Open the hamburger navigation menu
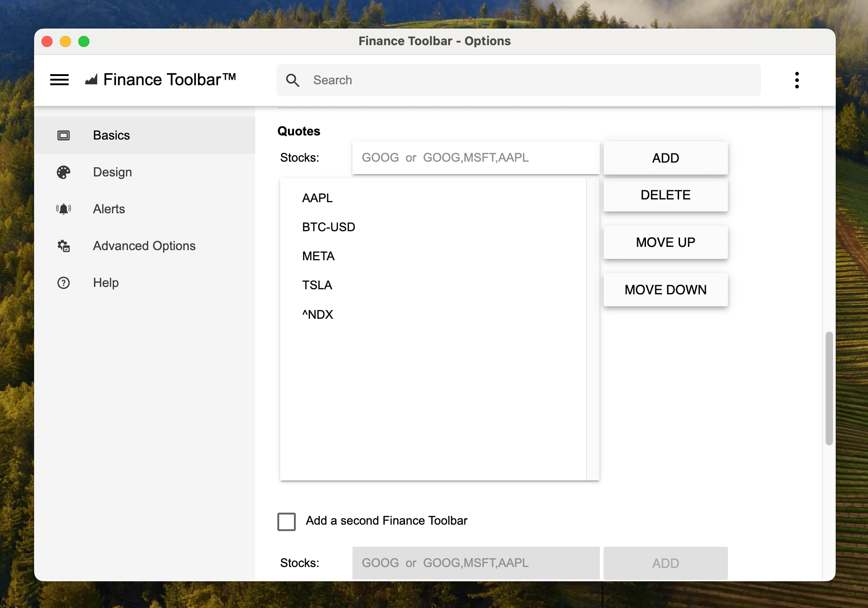The image size is (868, 608). click(59, 80)
